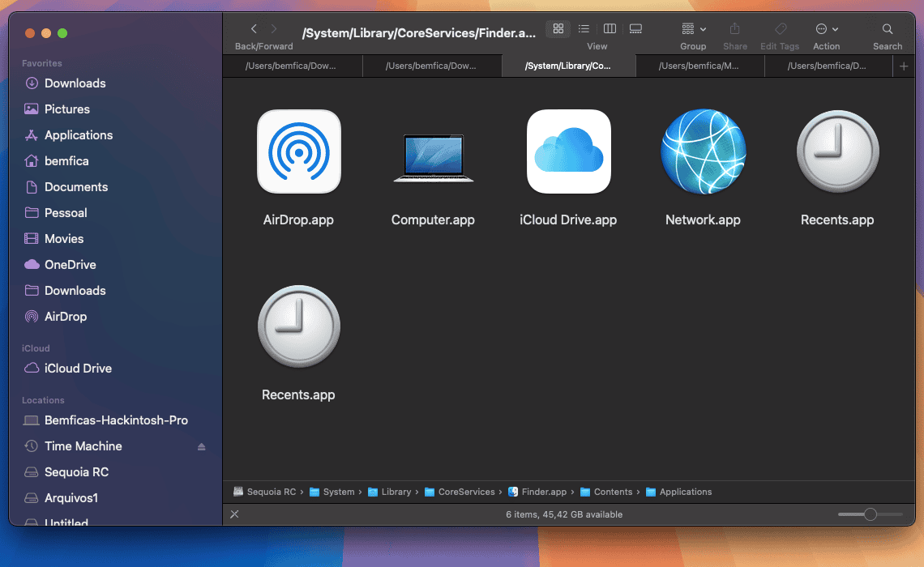924x567 pixels.
Task: Enable column view
Action: click(610, 28)
